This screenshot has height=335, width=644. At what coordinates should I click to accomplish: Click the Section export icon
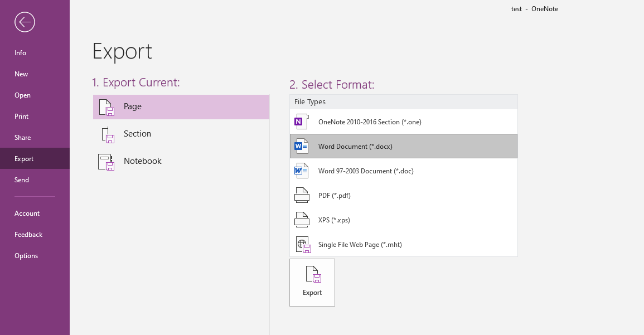108,135
